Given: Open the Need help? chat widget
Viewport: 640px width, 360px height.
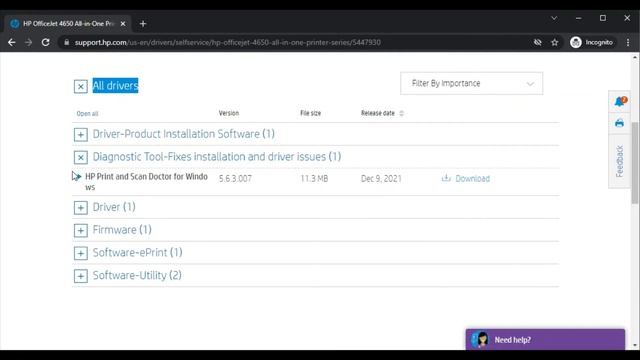Looking at the screenshot, I should point(545,340).
